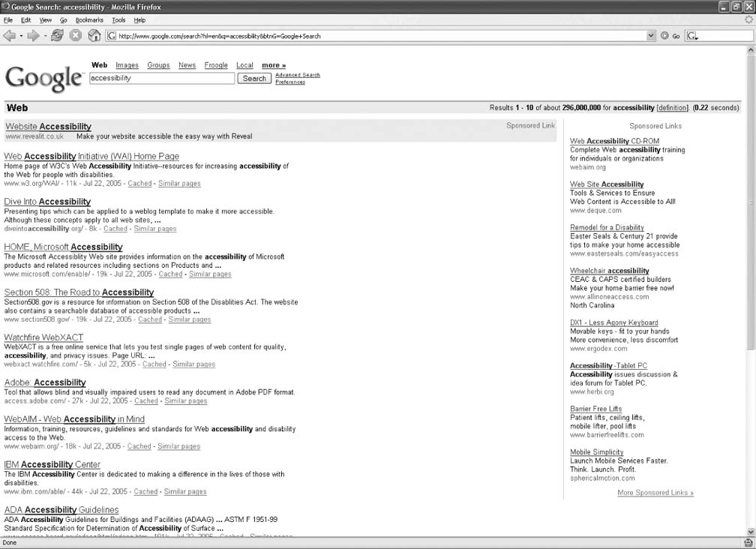Open the Go menu
Viewport: 756px width, 549px height.
(63, 20)
